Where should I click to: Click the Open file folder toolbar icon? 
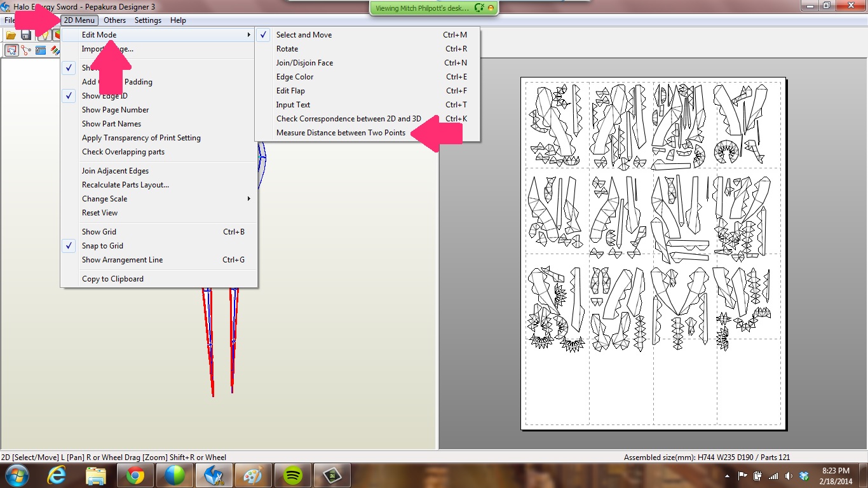11,35
